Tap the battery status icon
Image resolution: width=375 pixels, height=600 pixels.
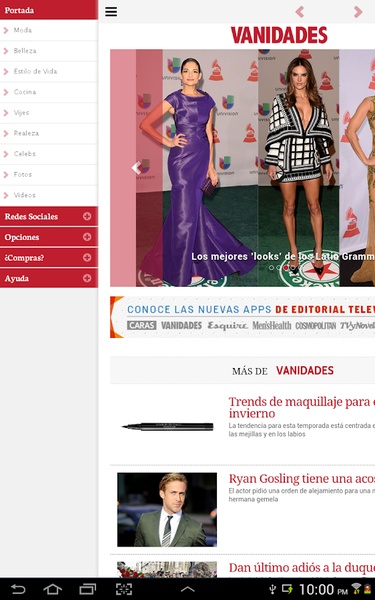coord(367,589)
